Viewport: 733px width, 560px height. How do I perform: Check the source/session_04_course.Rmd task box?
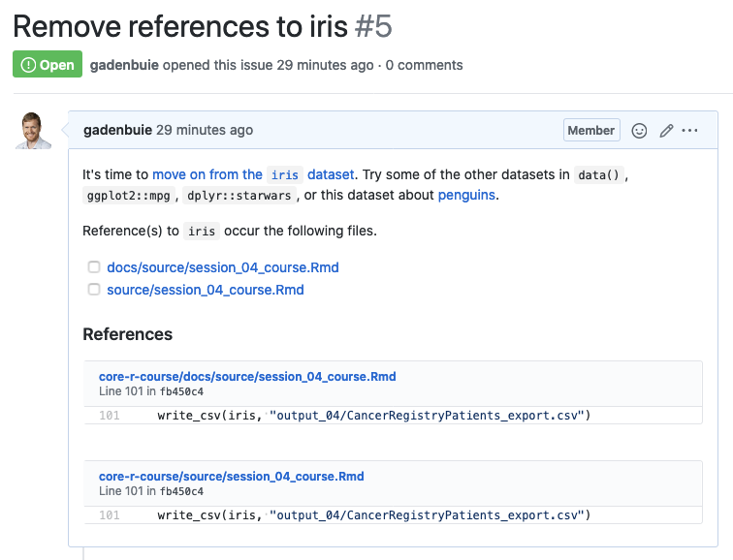(x=94, y=290)
